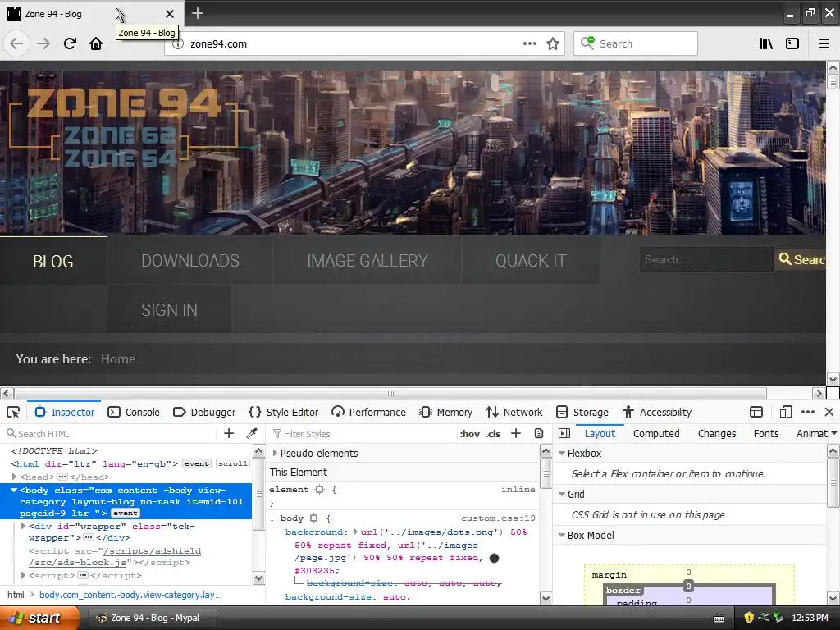Activate the element picker tool
The image size is (840, 630).
click(x=13, y=412)
